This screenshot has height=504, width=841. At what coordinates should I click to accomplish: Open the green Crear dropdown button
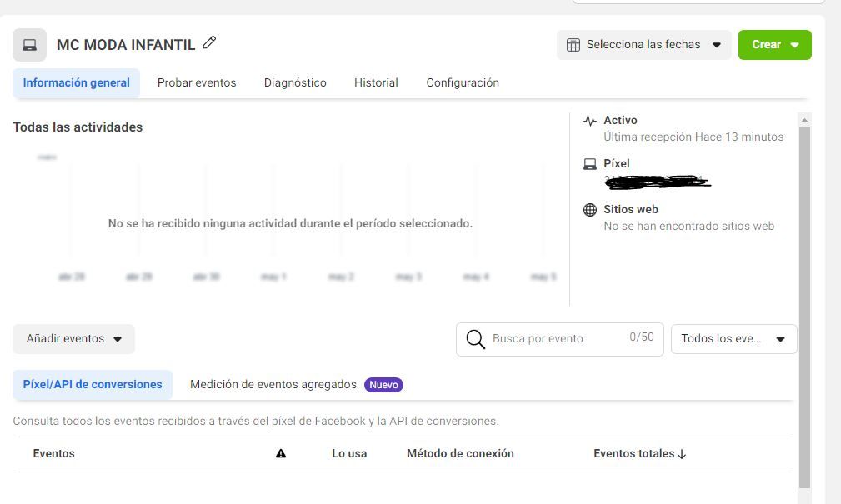coord(774,45)
